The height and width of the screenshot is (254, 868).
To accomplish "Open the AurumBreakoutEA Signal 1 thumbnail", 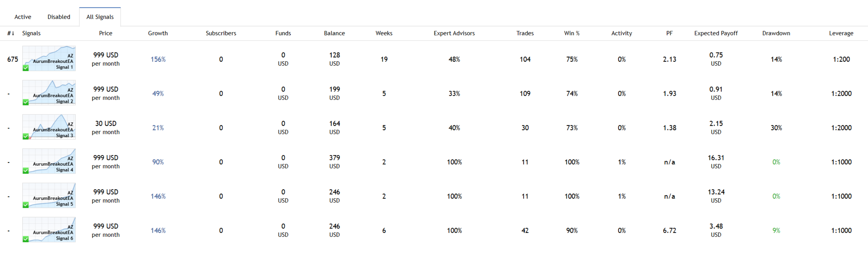I will (49, 59).
